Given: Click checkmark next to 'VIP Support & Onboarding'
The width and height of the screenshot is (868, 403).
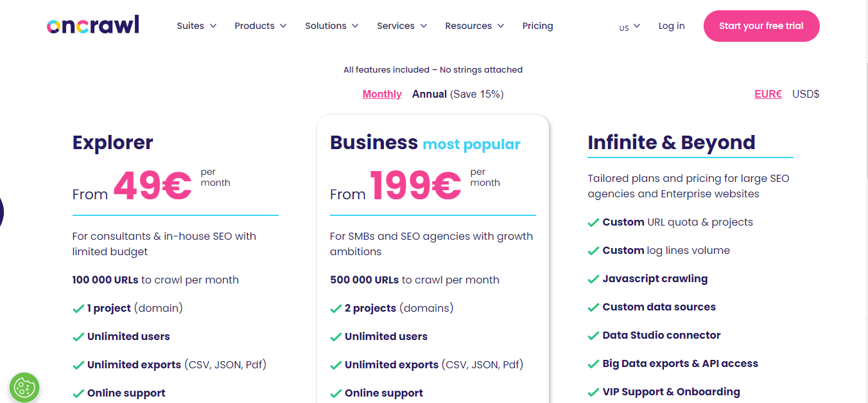Looking at the screenshot, I should pyautogui.click(x=593, y=392).
